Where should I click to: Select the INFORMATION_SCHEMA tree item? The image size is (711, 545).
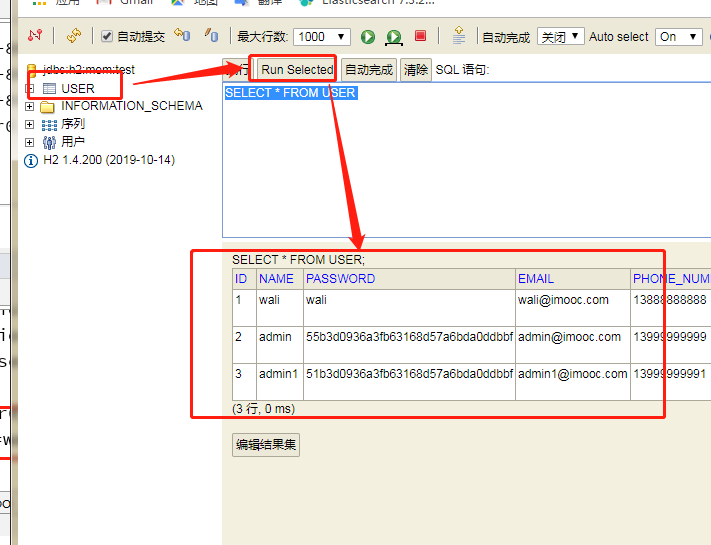point(131,106)
